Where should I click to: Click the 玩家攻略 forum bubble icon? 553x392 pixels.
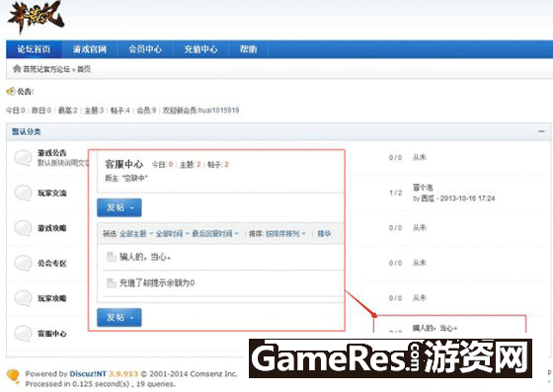click(24, 298)
